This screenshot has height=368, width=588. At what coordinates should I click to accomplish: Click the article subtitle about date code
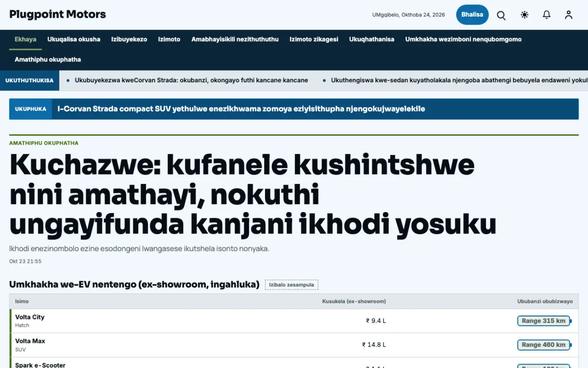pos(139,249)
